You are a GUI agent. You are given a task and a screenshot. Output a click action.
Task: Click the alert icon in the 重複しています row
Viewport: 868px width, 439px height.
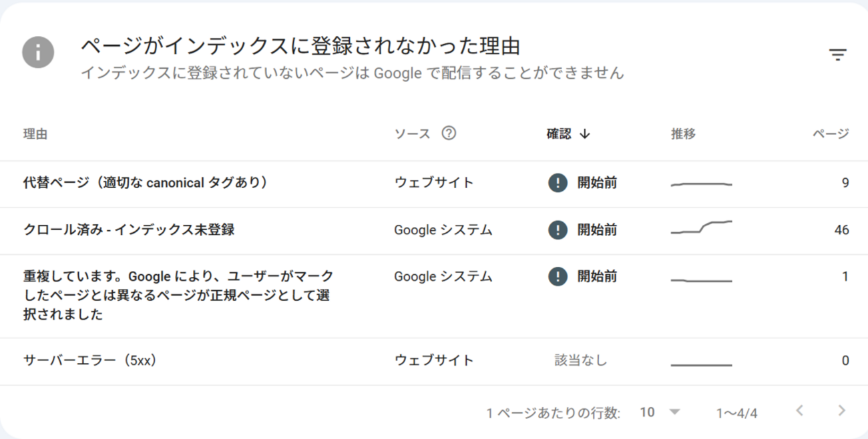coord(558,276)
